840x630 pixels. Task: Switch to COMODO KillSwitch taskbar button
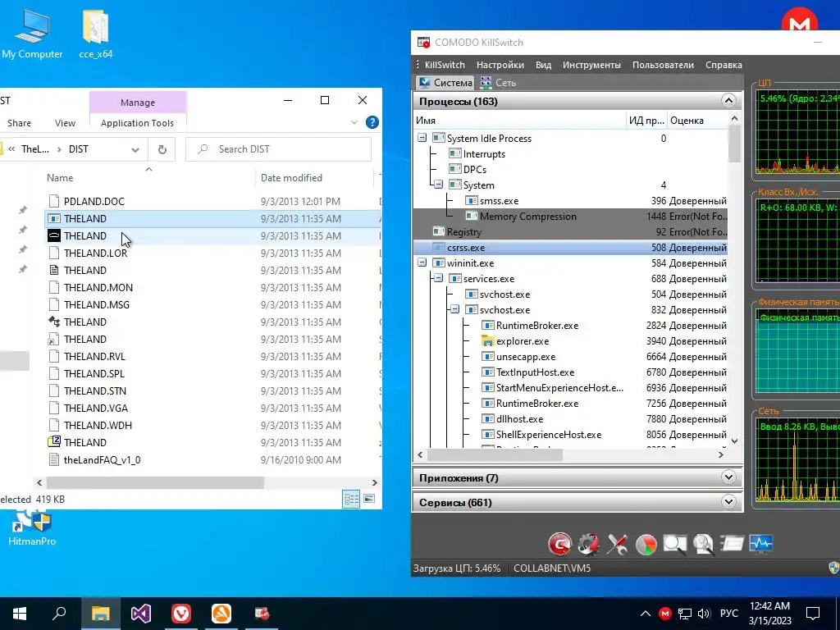tap(262, 614)
